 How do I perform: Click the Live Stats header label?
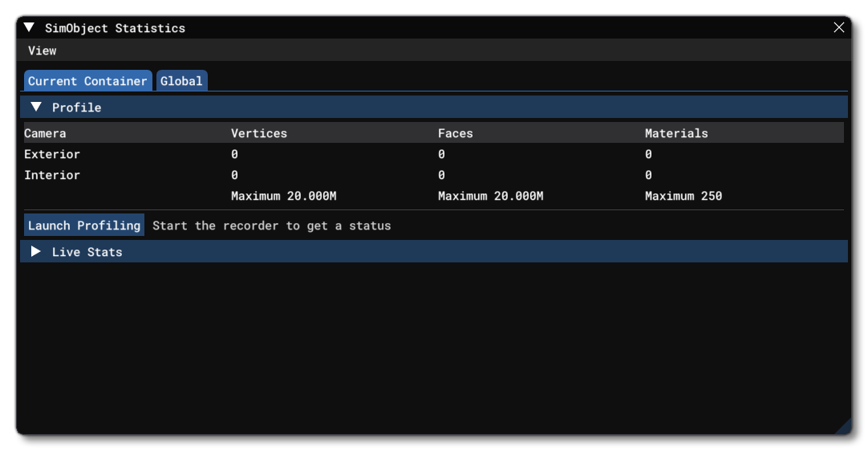tap(87, 252)
